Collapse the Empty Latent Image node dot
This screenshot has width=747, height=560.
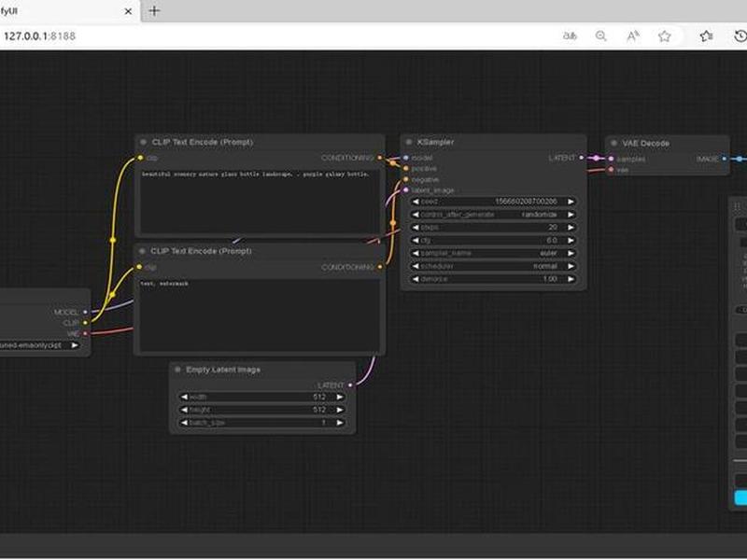pyautogui.click(x=177, y=370)
